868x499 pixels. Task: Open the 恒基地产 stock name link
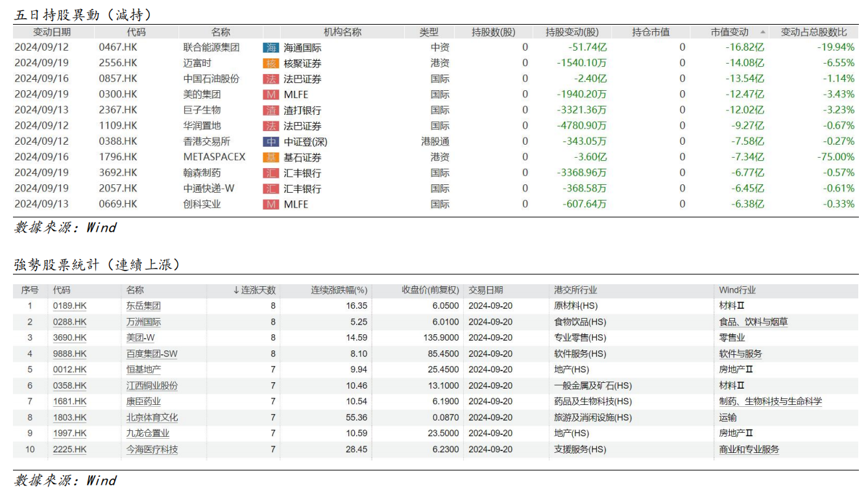point(143,369)
